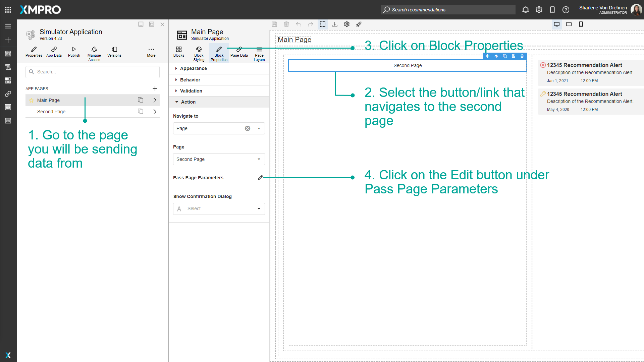Click the Publish icon
The image size is (644, 362).
[74, 52]
